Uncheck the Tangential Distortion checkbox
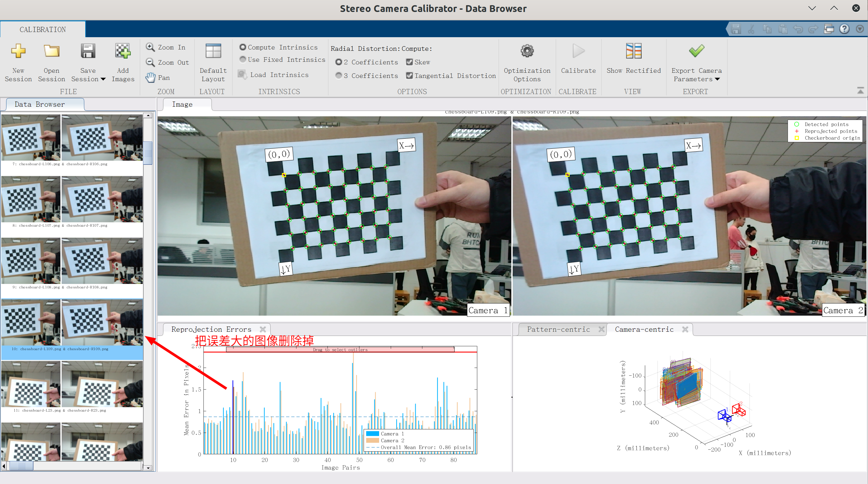The height and width of the screenshot is (484, 868). coord(409,76)
